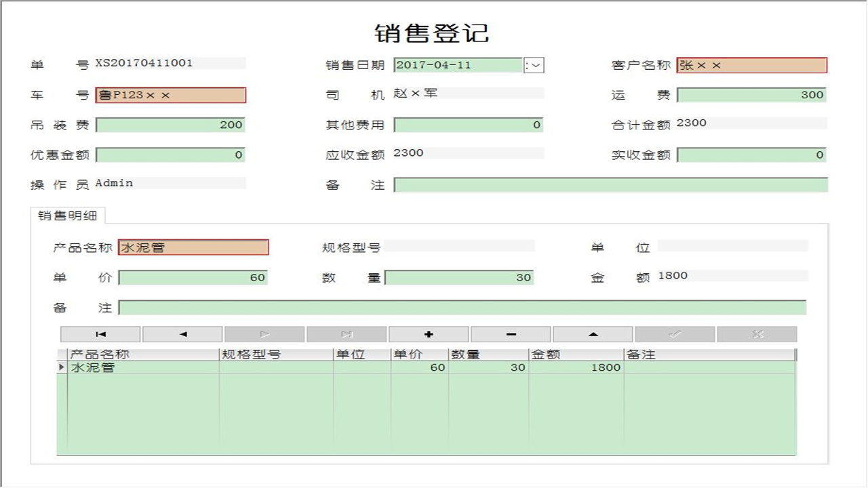This screenshot has width=868, height=488.
Task: Select the 客户名称 input showing 张××
Action: [x=751, y=65]
